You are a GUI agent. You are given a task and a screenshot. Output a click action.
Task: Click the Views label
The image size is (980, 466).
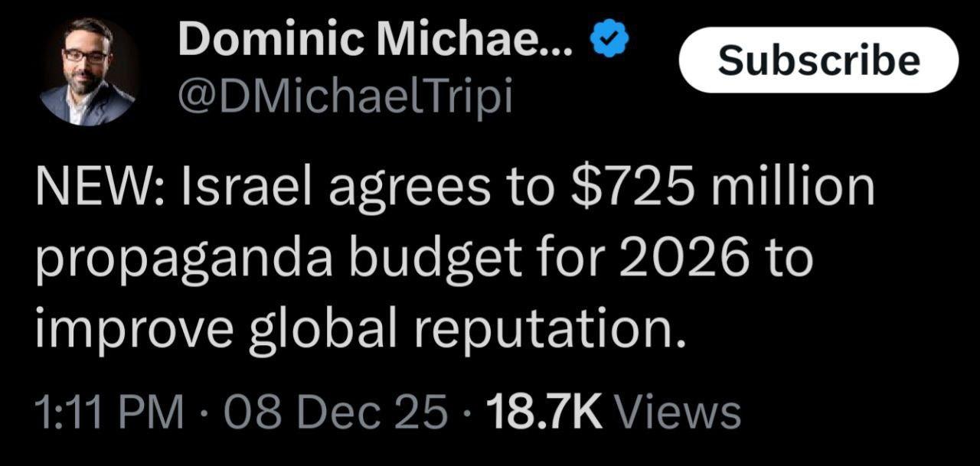[680, 413]
